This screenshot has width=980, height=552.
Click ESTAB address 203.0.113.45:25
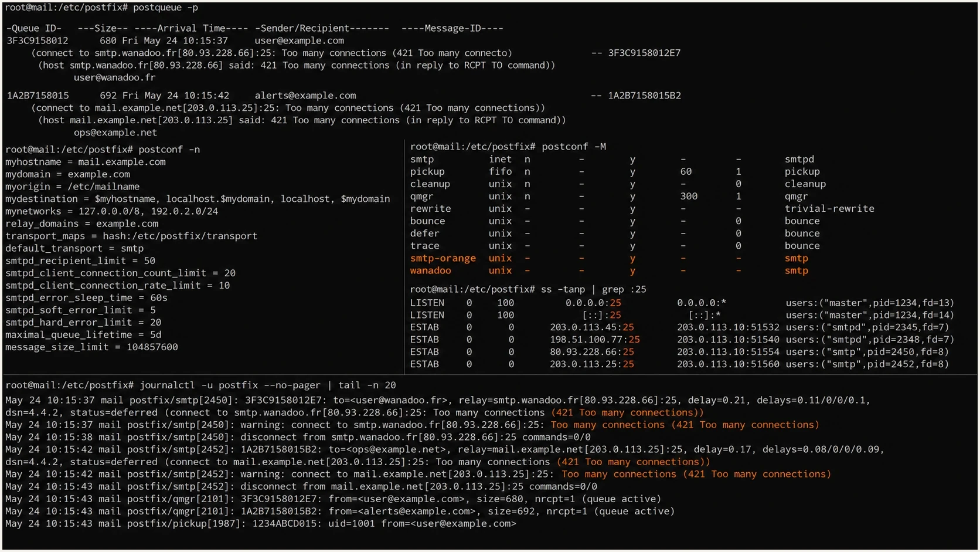(592, 327)
